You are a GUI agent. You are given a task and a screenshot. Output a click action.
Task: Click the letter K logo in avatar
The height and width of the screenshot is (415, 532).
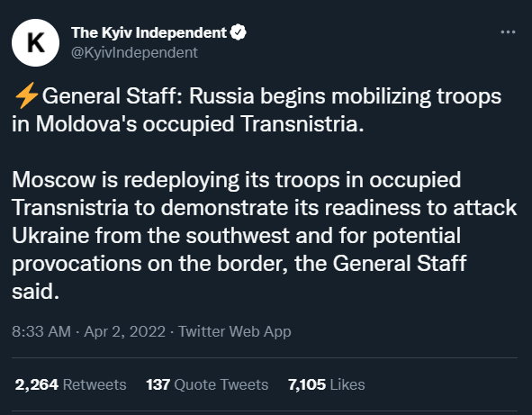(x=36, y=42)
